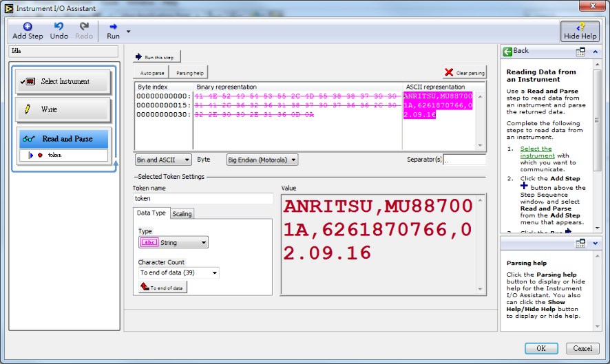
Task: Click the help pane scrollbar thumb
Action: tap(597, 120)
